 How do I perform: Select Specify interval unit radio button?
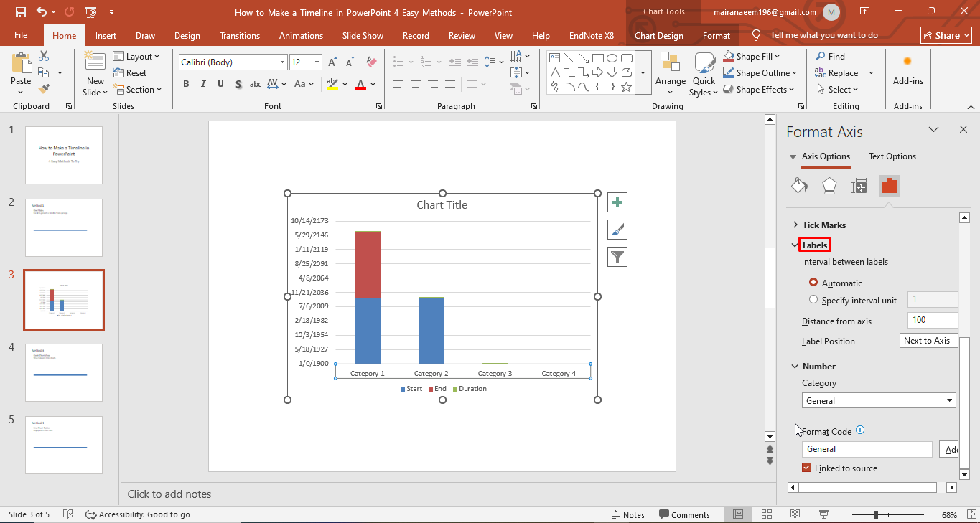pyautogui.click(x=813, y=300)
